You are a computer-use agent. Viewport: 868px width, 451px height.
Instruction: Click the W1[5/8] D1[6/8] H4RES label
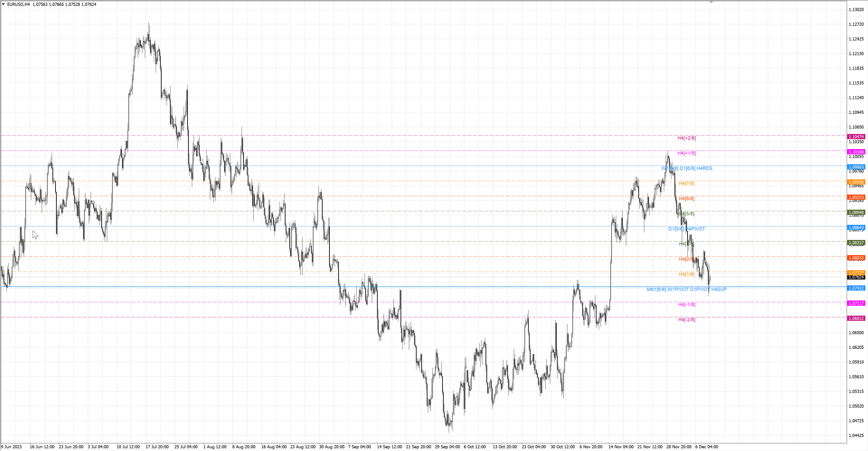pyautogui.click(x=687, y=168)
